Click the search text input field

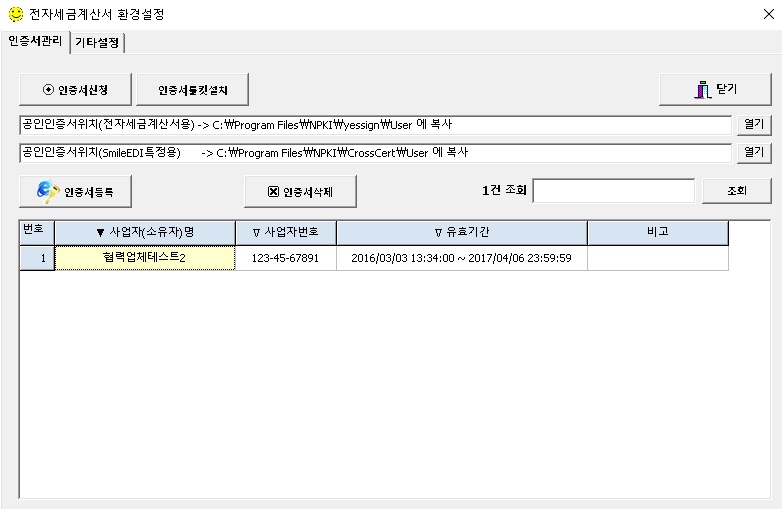click(613, 191)
